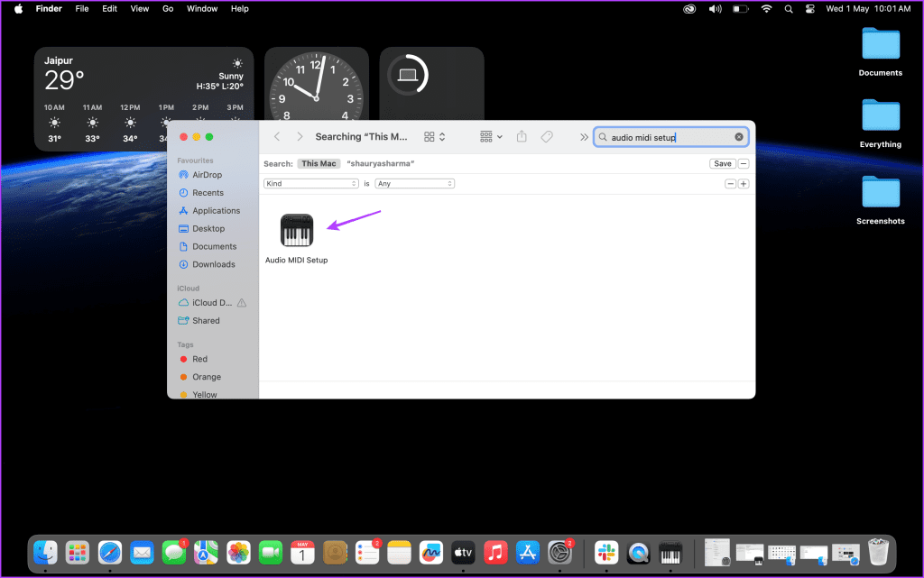Open Launchpad from the Dock
Screen dimensions: 924x578
pyautogui.click(x=78, y=553)
